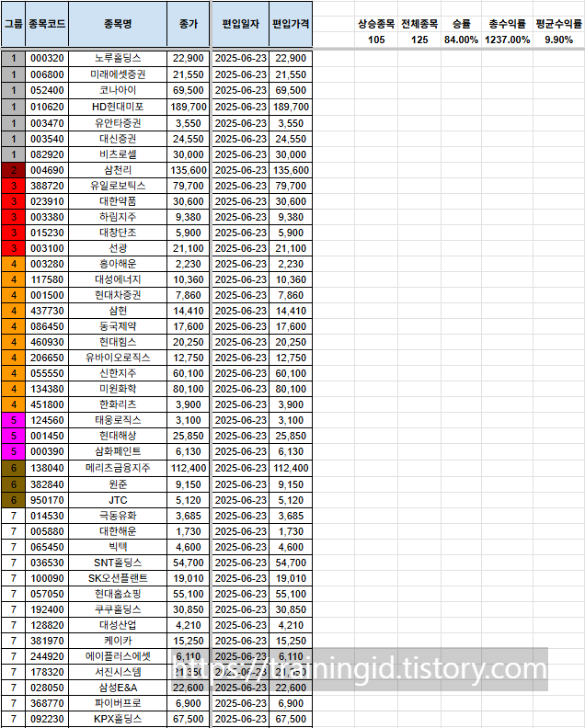Image resolution: width=585 pixels, height=728 pixels.
Task: Click stock name HD현대미포
Action: click(x=118, y=107)
